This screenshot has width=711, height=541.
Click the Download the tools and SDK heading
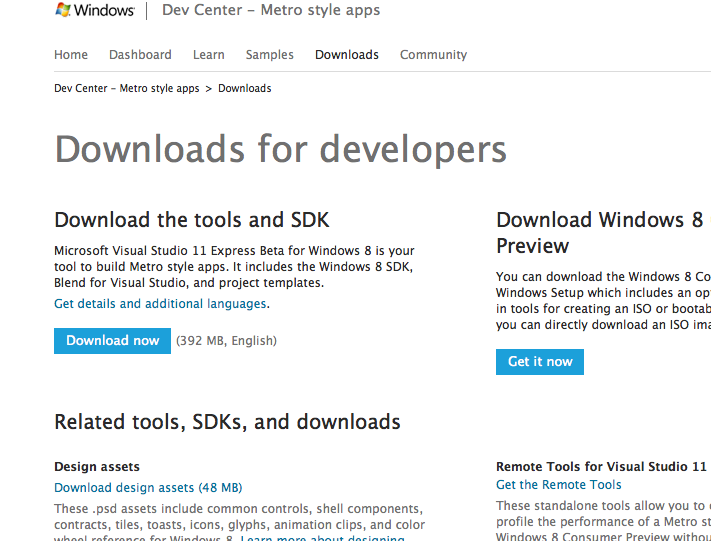tap(191, 220)
